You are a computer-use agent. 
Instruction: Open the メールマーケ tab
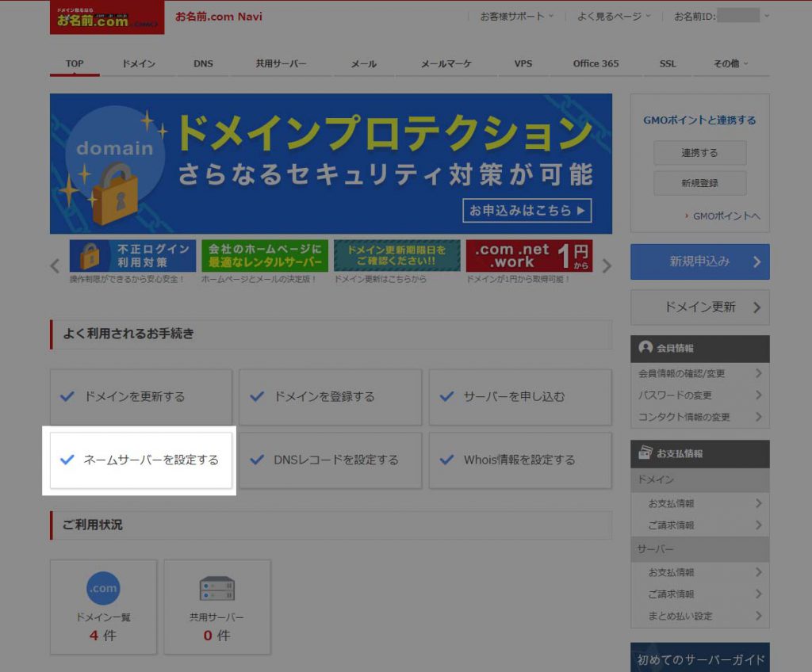[x=446, y=63]
